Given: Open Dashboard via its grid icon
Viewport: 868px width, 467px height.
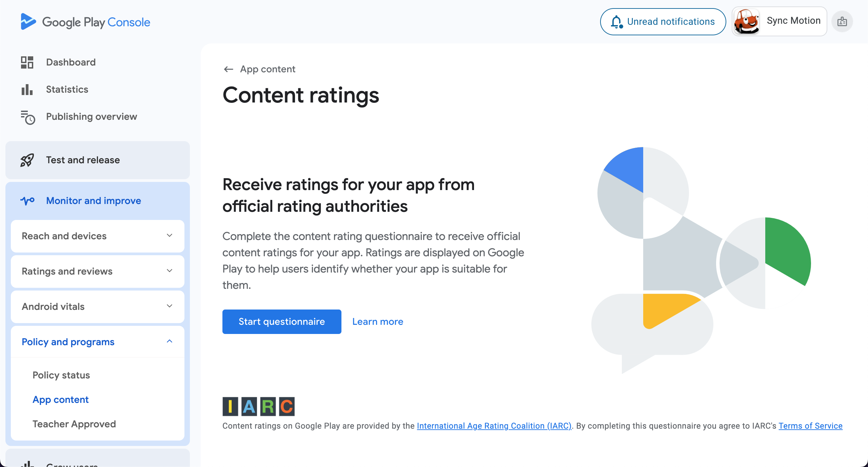Looking at the screenshot, I should [x=27, y=62].
